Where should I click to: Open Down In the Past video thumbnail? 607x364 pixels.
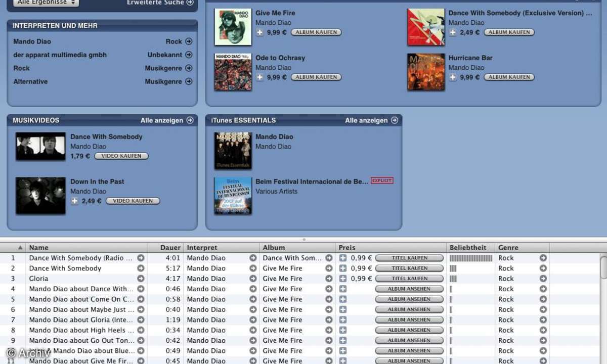[x=40, y=196]
